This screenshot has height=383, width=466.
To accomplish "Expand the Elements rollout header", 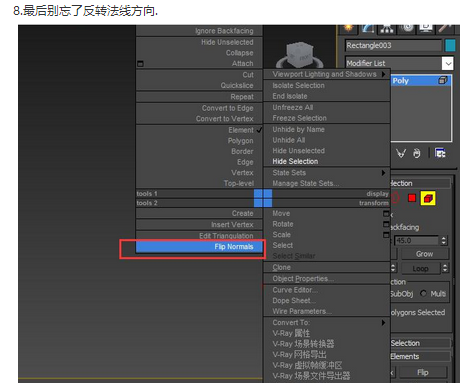I will [421, 356].
